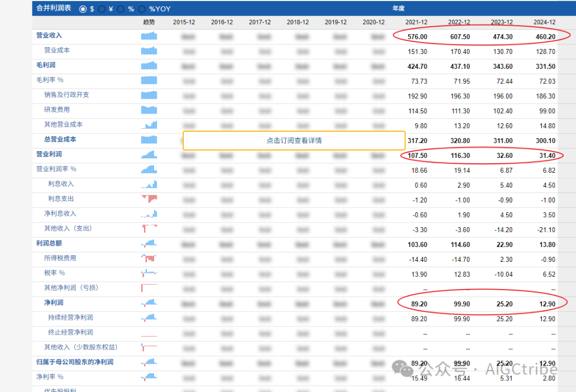
Task: Open the 其他营业成本 trend sparkline
Action: pos(149,125)
